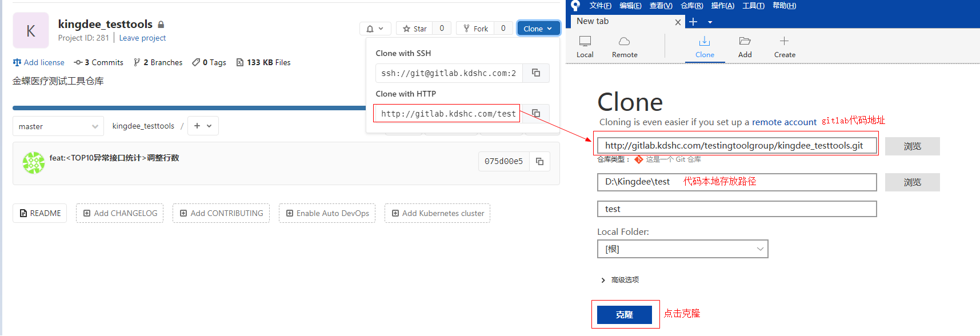Image resolution: width=980 pixels, height=336 pixels.
Task: Click the name field containing test
Action: 737,209
